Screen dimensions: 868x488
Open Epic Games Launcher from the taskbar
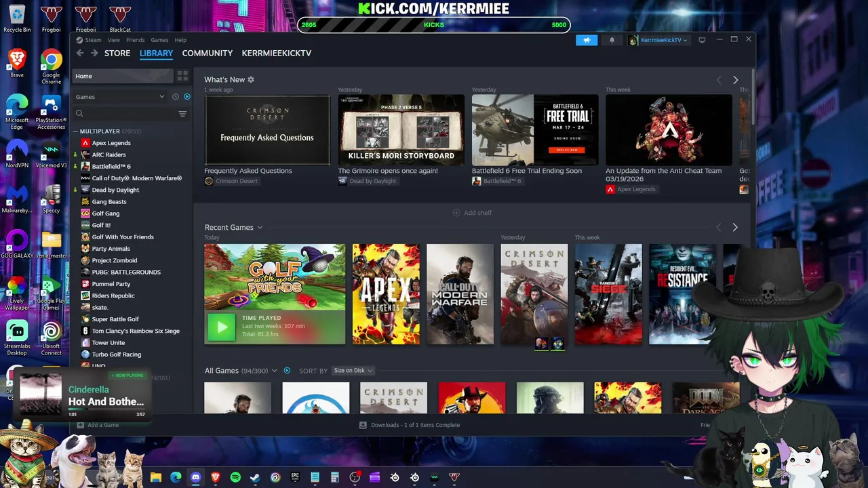click(x=295, y=478)
